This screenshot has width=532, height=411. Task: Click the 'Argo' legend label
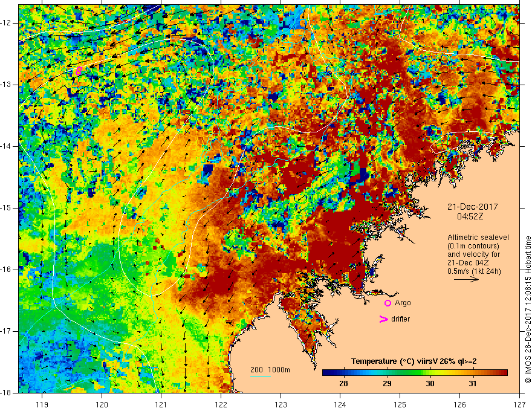tap(403, 303)
